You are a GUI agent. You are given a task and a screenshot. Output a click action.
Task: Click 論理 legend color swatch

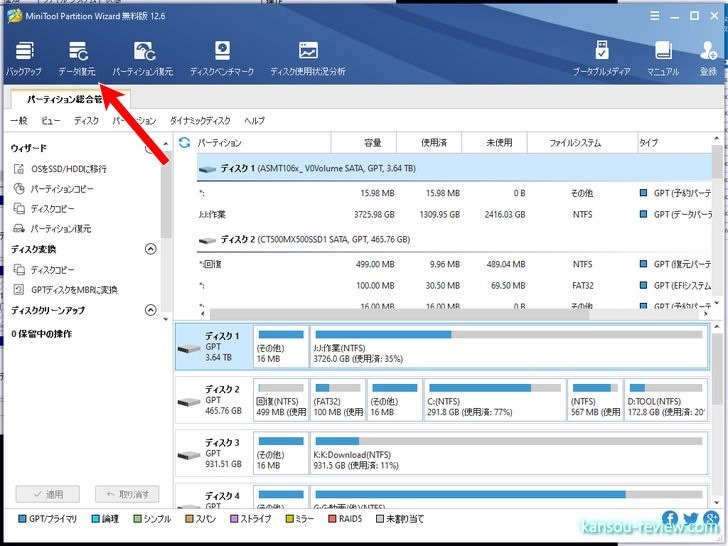pos(96,519)
